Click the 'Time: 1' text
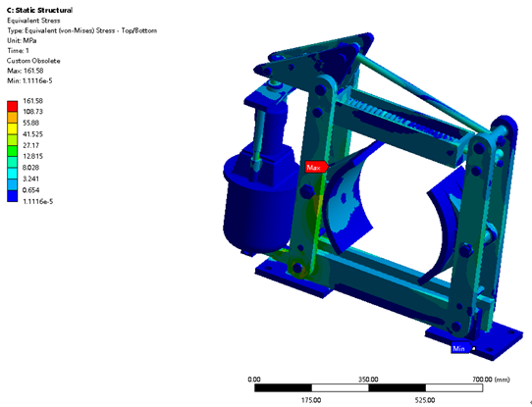The height and width of the screenshot is (407, 532). point(18,50)
